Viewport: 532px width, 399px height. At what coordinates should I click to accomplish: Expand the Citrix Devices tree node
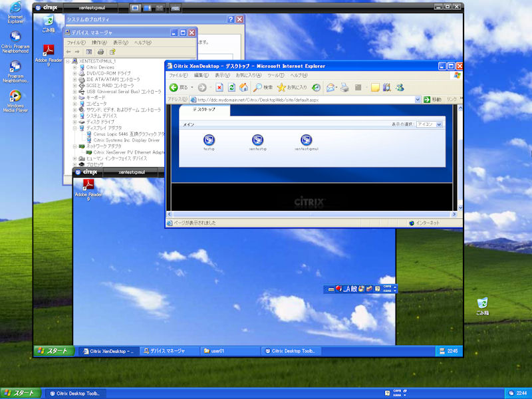point(74,67)
